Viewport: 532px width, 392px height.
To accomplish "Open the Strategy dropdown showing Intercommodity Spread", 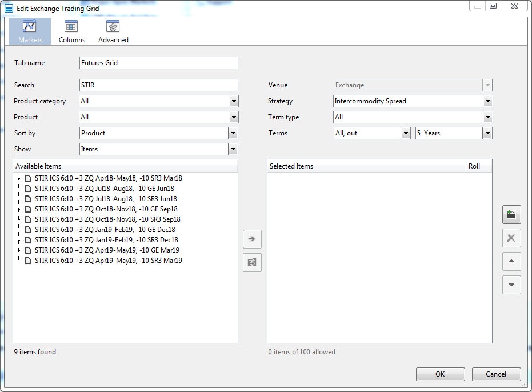I will pyautogui.click(x=487, y=101).
